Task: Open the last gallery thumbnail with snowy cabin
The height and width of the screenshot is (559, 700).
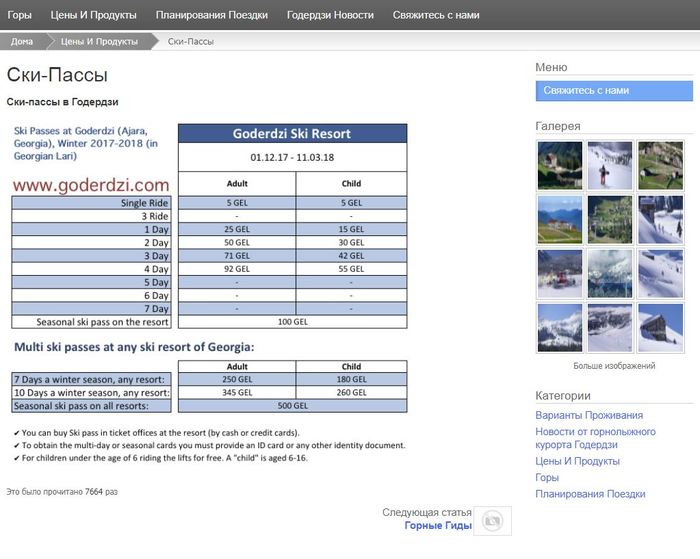Action: click(x=660, y=327)
